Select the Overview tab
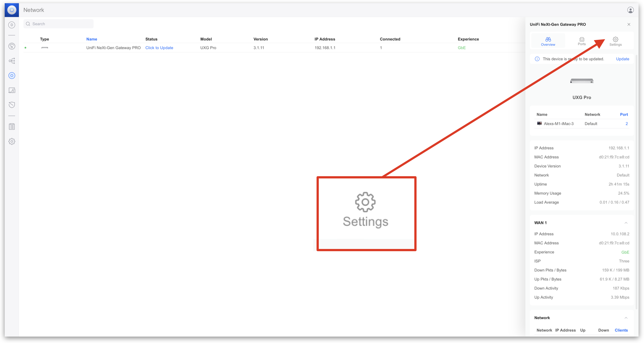This screenshot has height=343, width=644. click(548, 41)
